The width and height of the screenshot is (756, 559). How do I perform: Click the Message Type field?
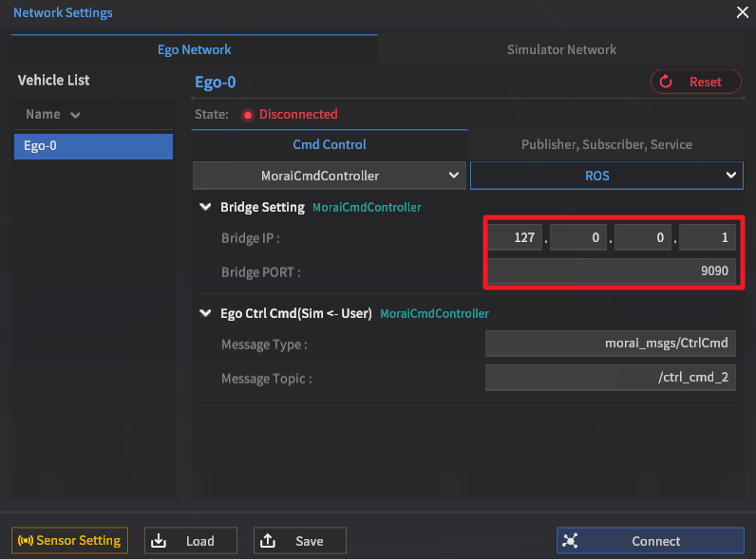click(x=610, y=344)
